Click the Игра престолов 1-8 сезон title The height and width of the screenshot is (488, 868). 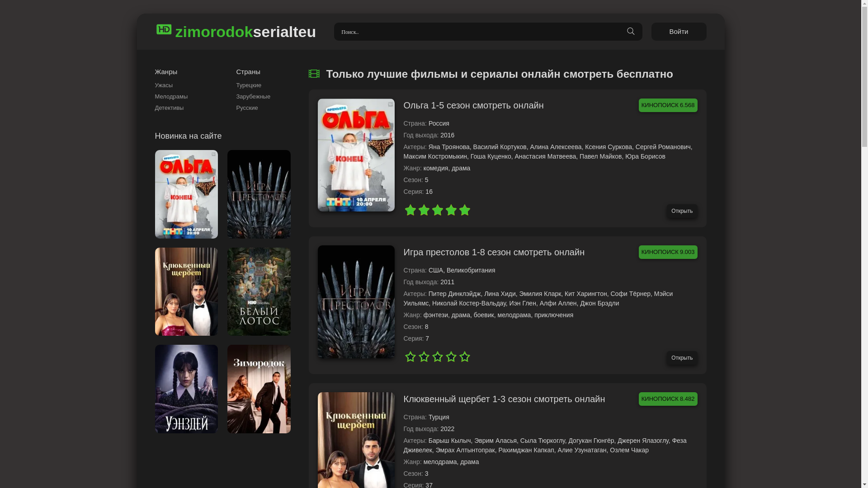(494, 252)
